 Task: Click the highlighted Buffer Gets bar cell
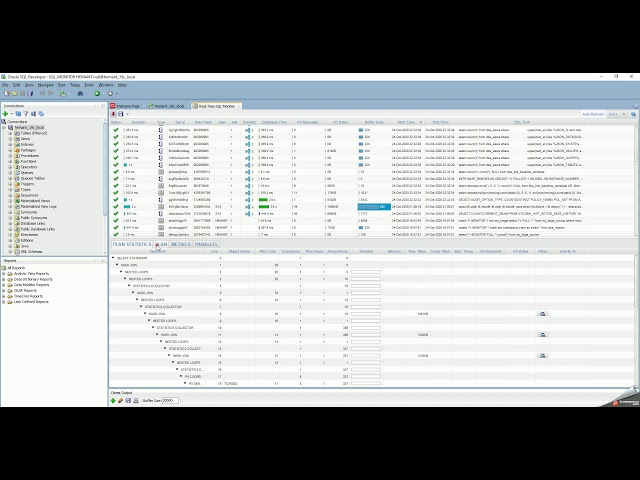tap(374, 207)
